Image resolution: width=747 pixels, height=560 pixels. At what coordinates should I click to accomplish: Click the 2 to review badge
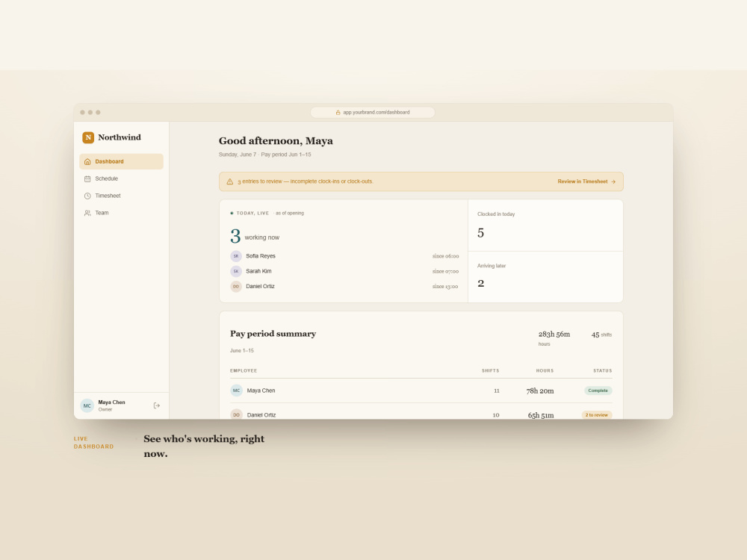(x=596, y=415)
